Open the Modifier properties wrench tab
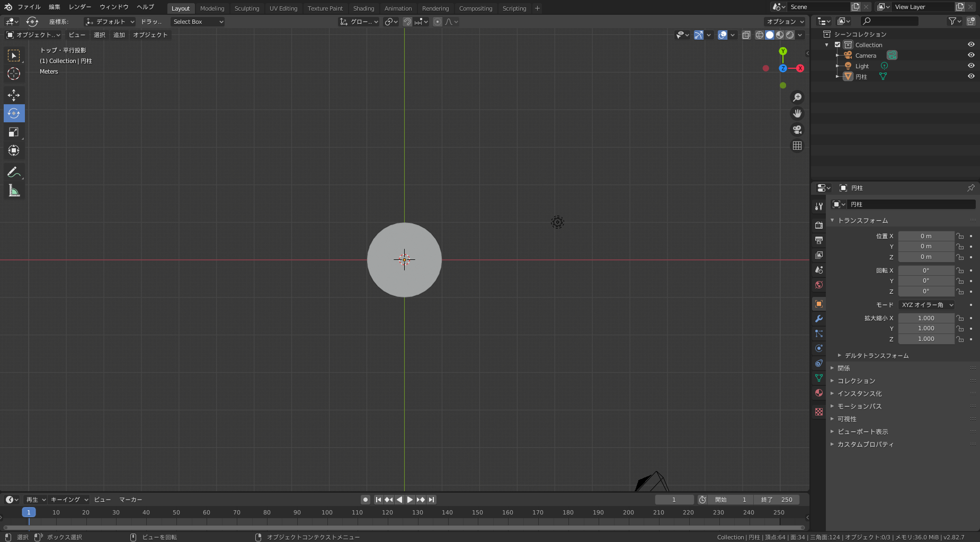The width and height of the screenshot is (980, 542). click(x=818, y=319)
